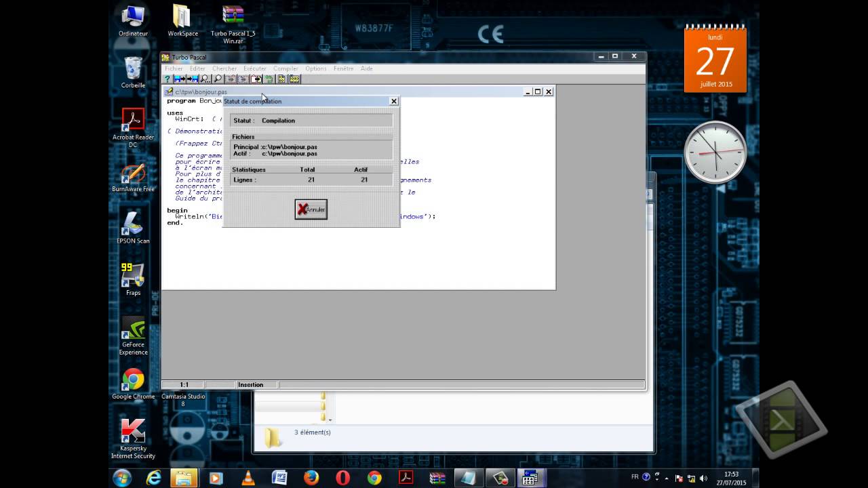Select the Fraps desktop icon
The height and width of the screenshot is (488, 868).
pyautogui.click(x=133, y=279)
